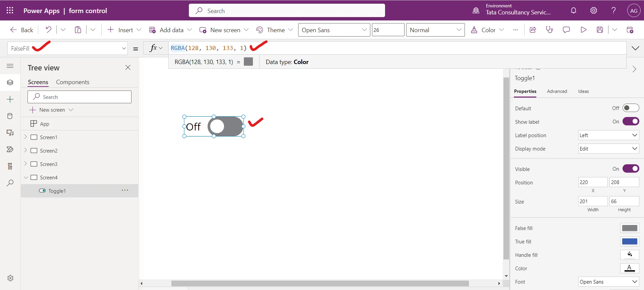Open the Color menu in toolbar
The width and height of the screenshot is (644, 290).
487,30
